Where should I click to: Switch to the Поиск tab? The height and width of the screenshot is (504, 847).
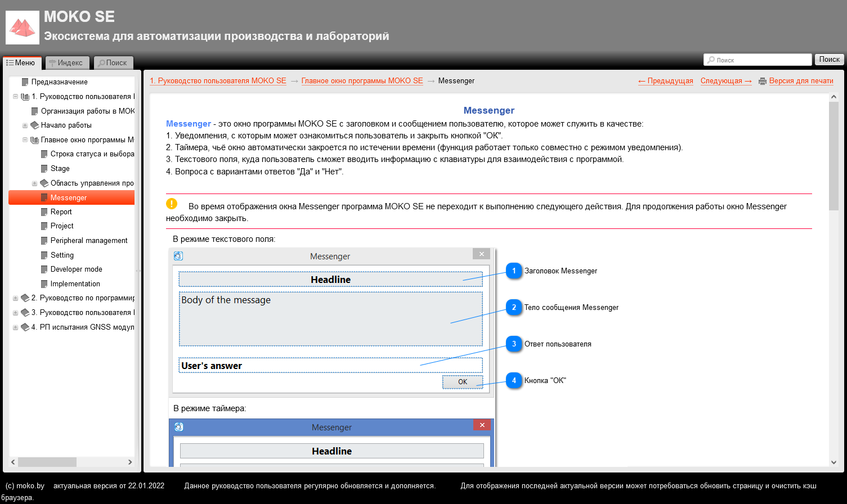pos(113,62)
